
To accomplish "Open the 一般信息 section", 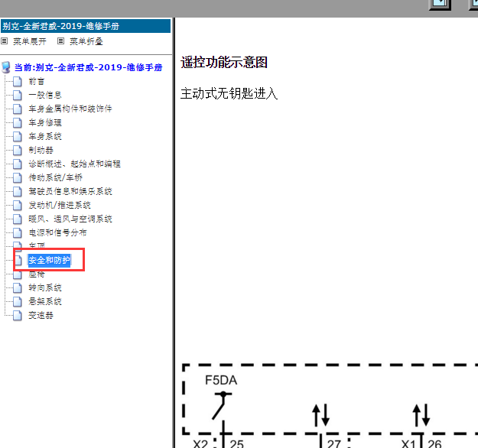I will [x=45, y=95].
